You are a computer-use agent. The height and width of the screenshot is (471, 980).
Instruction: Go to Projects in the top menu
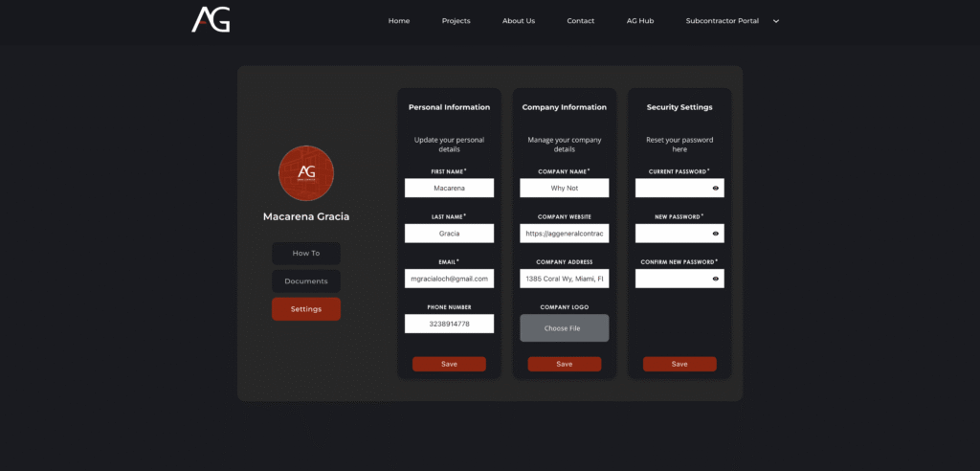(456, 21)
